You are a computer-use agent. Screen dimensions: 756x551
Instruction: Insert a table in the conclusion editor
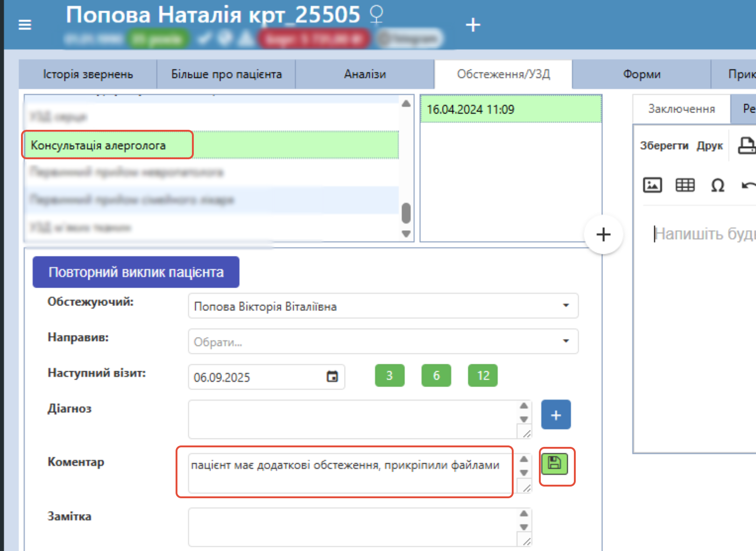click(x=685, y=185)
